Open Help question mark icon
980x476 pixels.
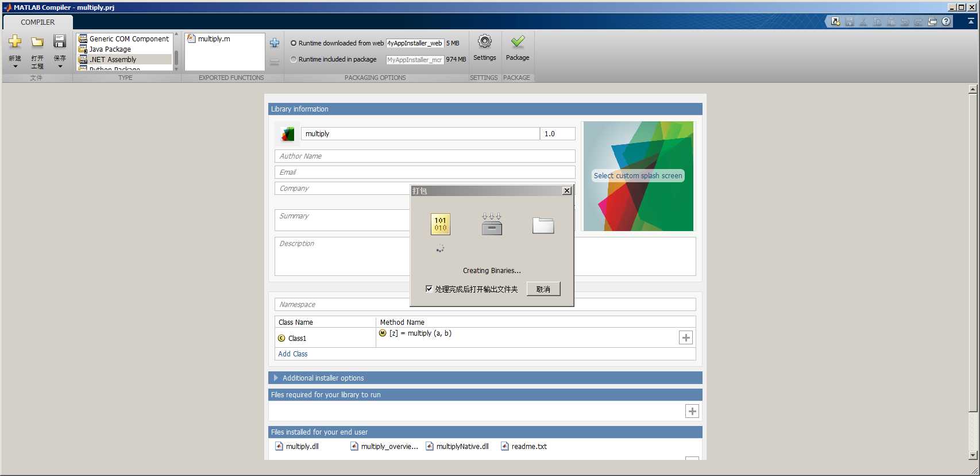click(x=946, y=22)
